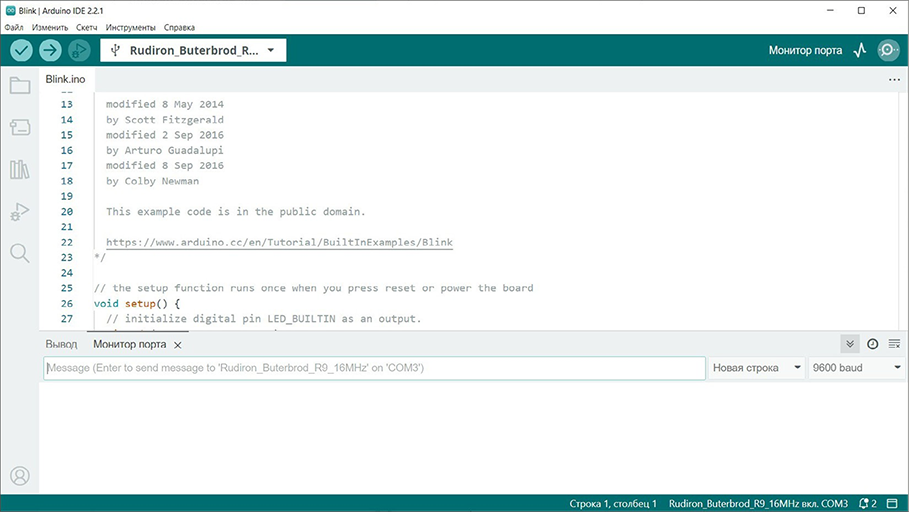Image resolution: width=909 pixels, height=512 pixels.
Task: Open the Library Manager books icon
Action: [x=20, y=169]
